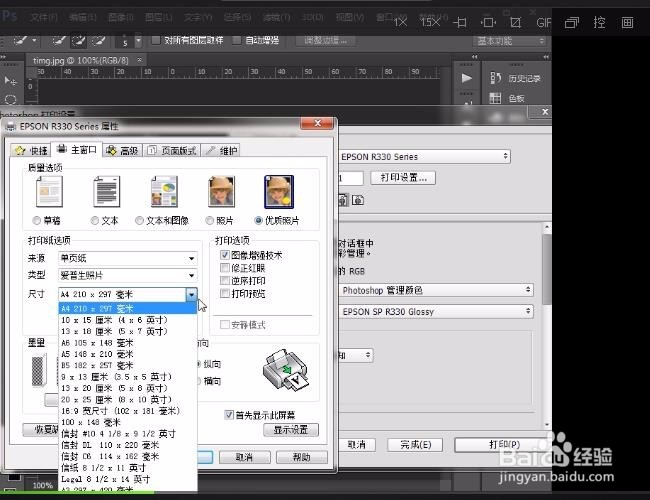Click landscape orientation icon in Photoshop print dialog
The width and height of the screenshot is (650, 500).
point(358,200)
